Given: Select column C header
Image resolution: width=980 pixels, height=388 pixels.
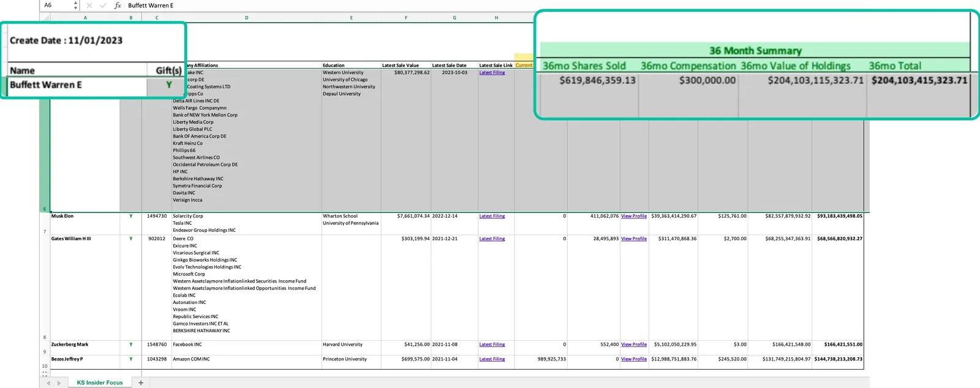Looking at the screenshot, I should (157, 18).
